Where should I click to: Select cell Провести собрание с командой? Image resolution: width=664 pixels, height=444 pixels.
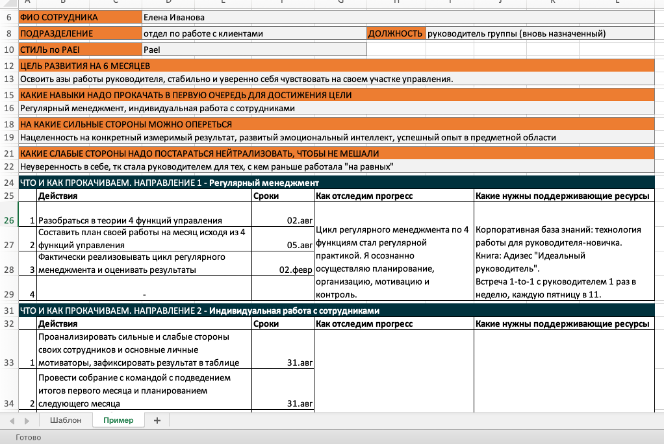click(x=144, y=389)
